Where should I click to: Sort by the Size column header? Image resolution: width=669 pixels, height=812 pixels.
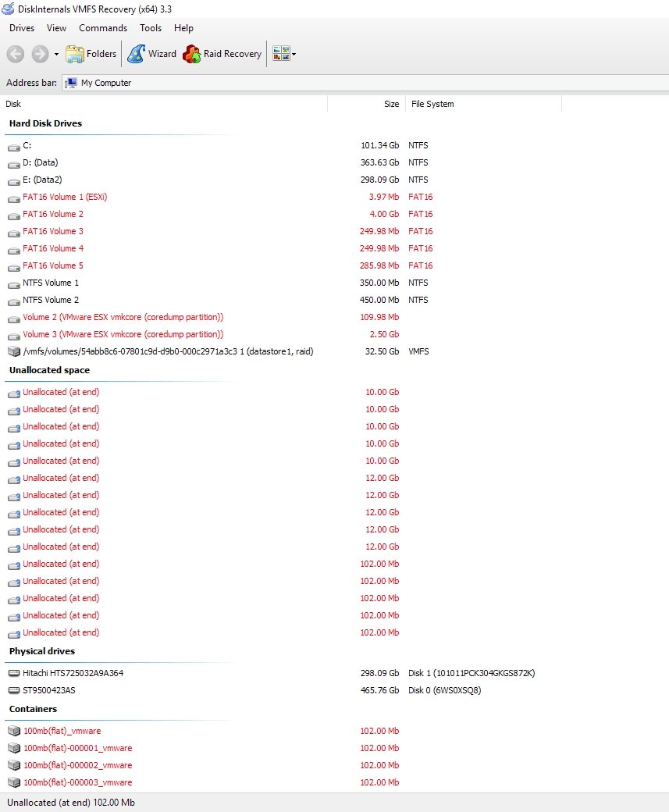coord(367,104)
